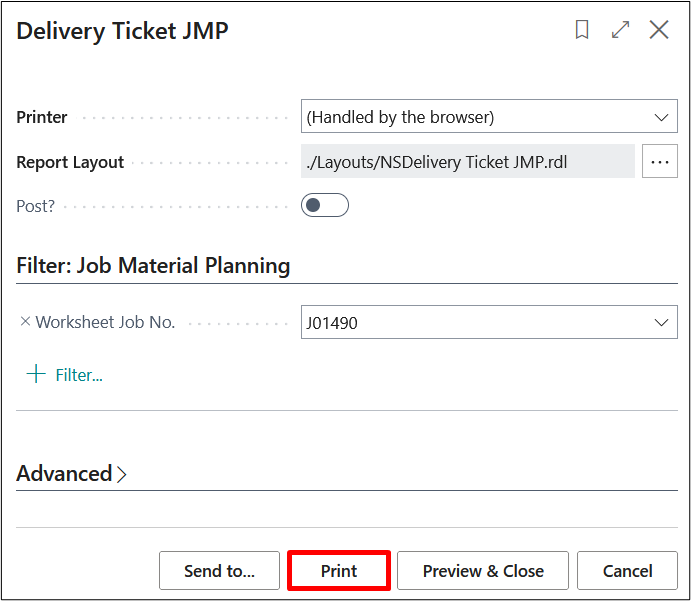
Task: Open the Report Layout ellipsis button
Action: pos(660,162)
